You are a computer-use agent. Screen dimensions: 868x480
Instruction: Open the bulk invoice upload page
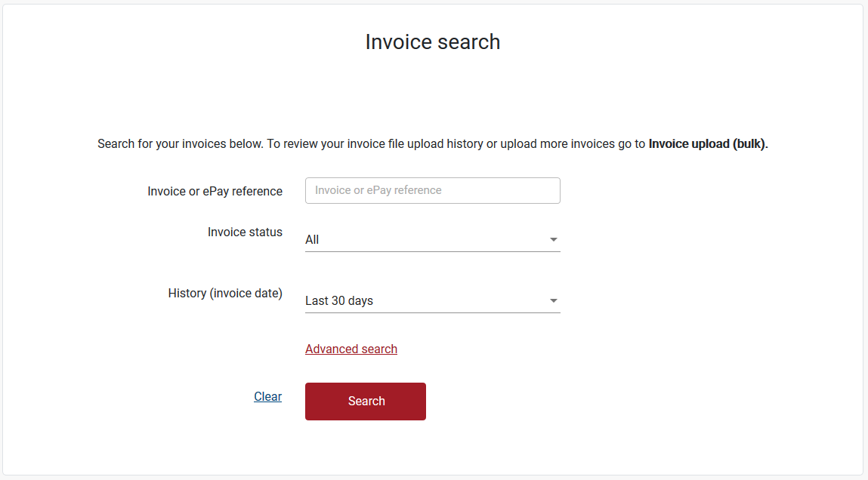pyautogui.click(x=706, y=143)
